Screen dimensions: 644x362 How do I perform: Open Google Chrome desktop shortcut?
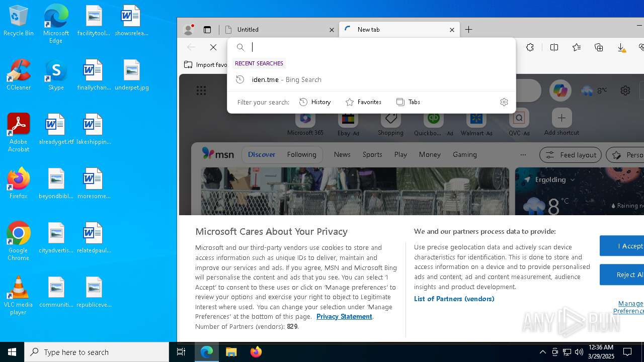pos(18,241)
